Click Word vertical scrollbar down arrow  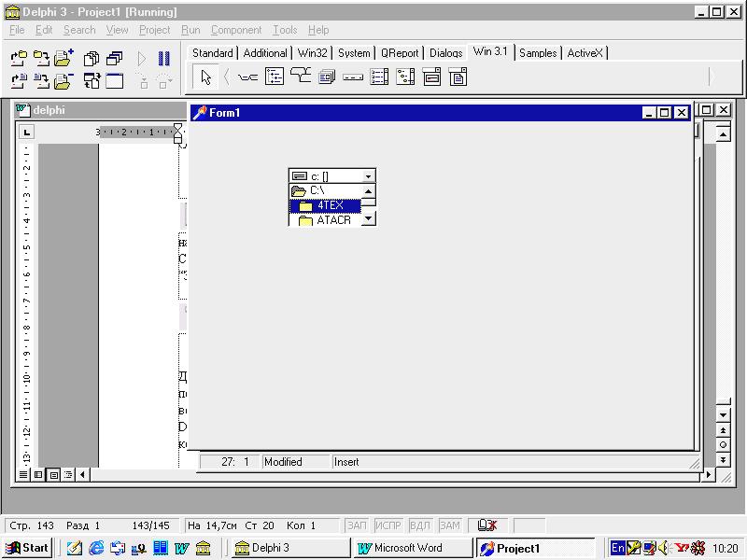pyautogui.click(x=723, y=415)
